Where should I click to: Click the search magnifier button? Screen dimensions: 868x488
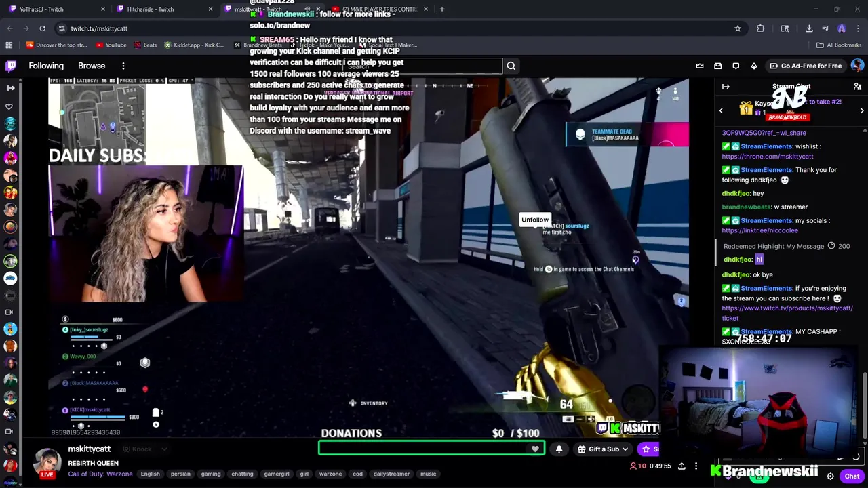511,66
